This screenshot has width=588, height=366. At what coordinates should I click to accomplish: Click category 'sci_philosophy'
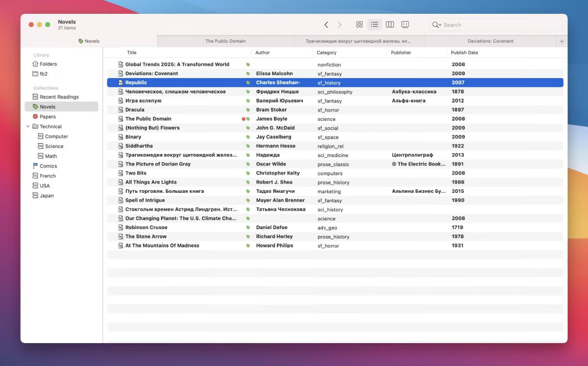pyautogui.click(x=335, y=92)
